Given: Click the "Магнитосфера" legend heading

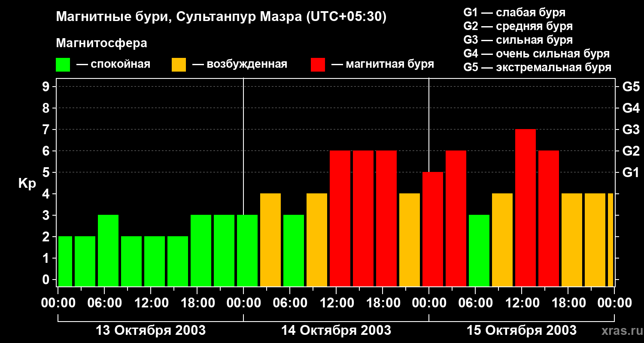Looking at the screenshot, I should click(x=101, y=43).
